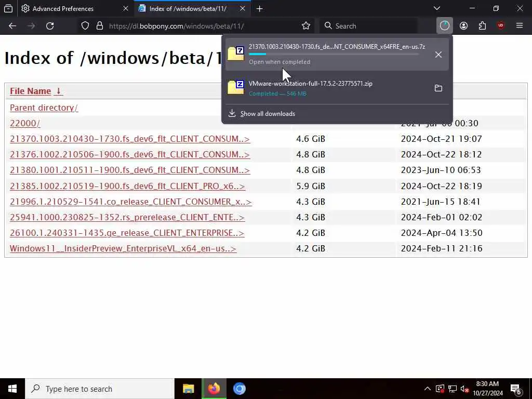This screenshot has width=532, height=399.
Task: Reload the current page
Action: coord(50,26)
